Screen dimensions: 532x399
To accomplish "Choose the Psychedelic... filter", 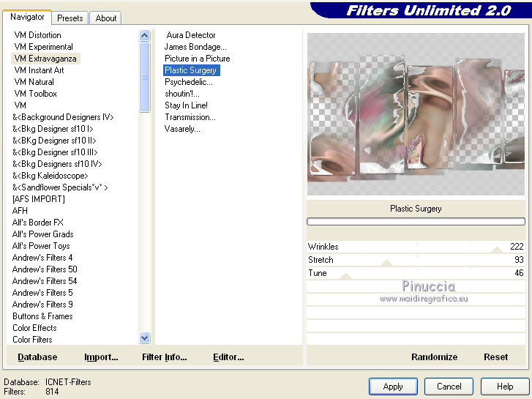I will click(x=189, y=82).
